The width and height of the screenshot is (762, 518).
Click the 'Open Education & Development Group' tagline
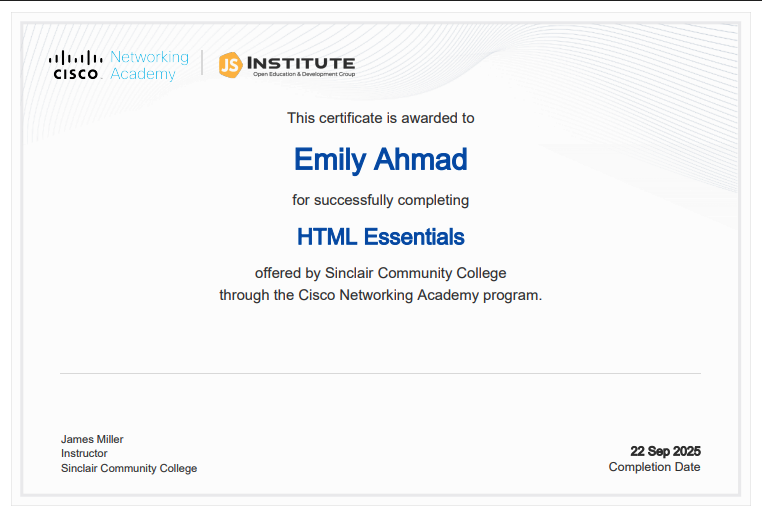click(304, 75)
